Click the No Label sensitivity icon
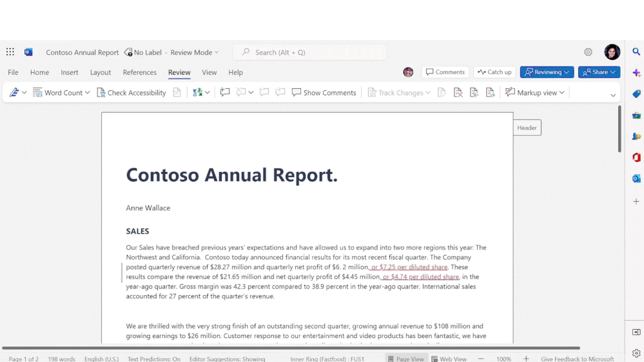The image size is (644, 362). pos(128,52)
